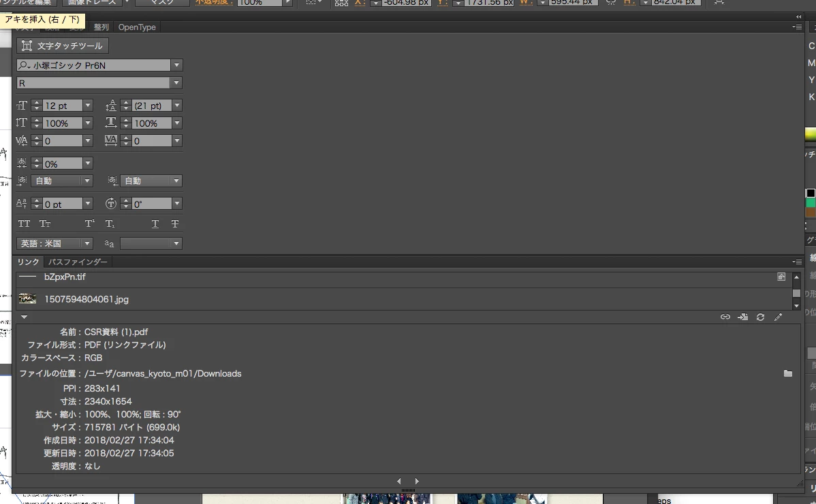This screenshot has height=504, width=816.
Task: Toggle Subscript text style
Action: click(x=110, y=223)
